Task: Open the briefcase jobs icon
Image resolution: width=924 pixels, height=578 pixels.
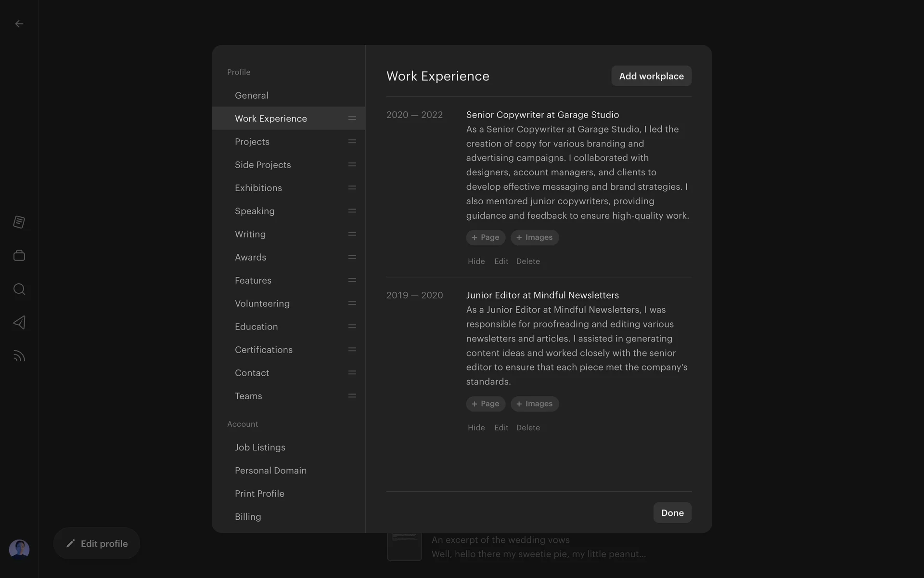Action: pos(19,255)
